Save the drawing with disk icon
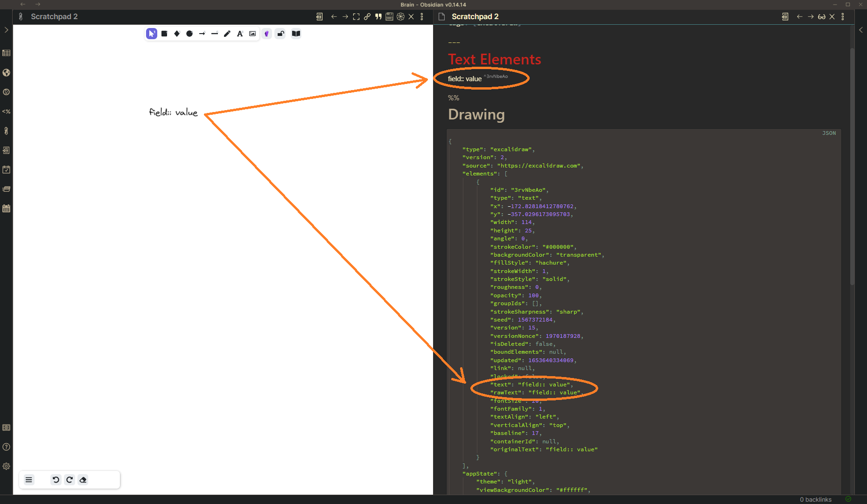This screenshot has width=867, height=504. [x=389, y=16]
